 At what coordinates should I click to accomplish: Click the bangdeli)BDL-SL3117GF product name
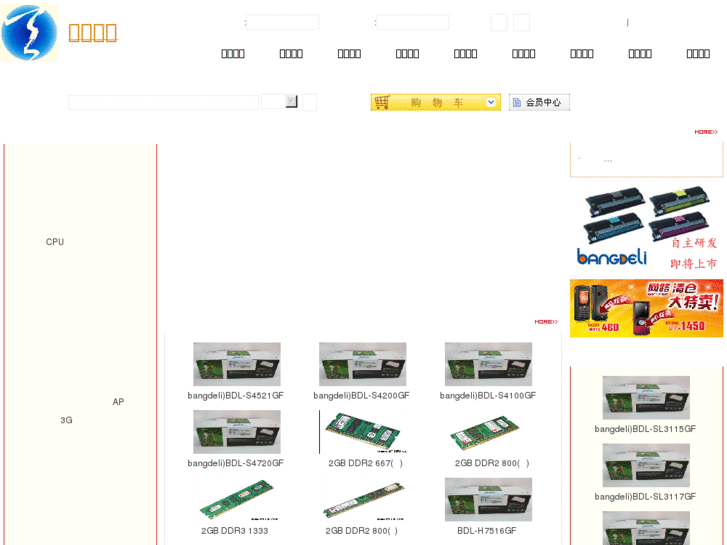click(x=645, y=497)
